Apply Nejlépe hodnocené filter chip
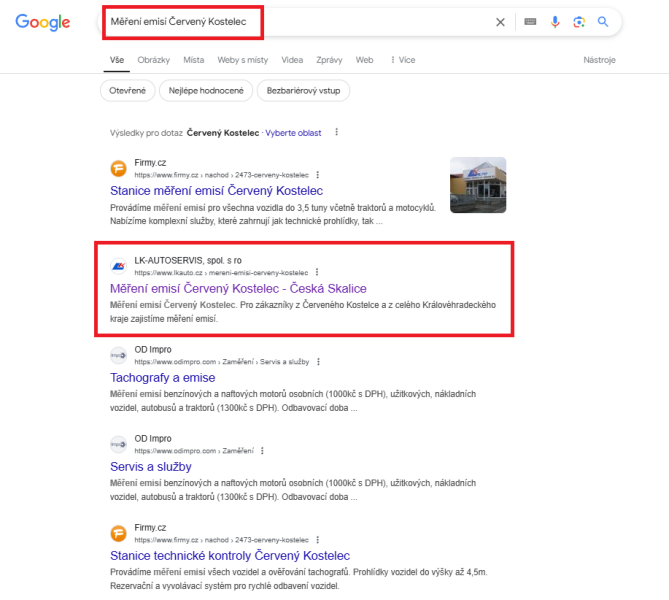This screenshot has height=600, width=669. click(206, 90)
